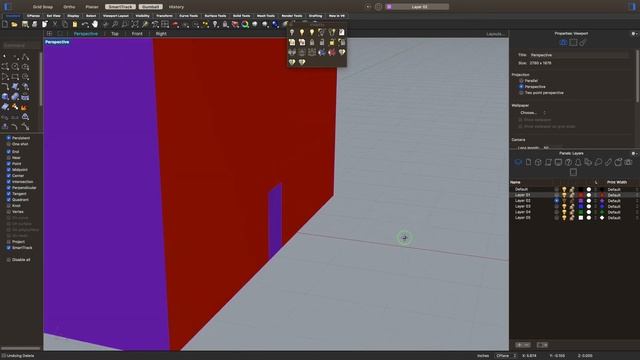
Task: Select the Solid box tool in left sidebar
Action: coord(5,97)
